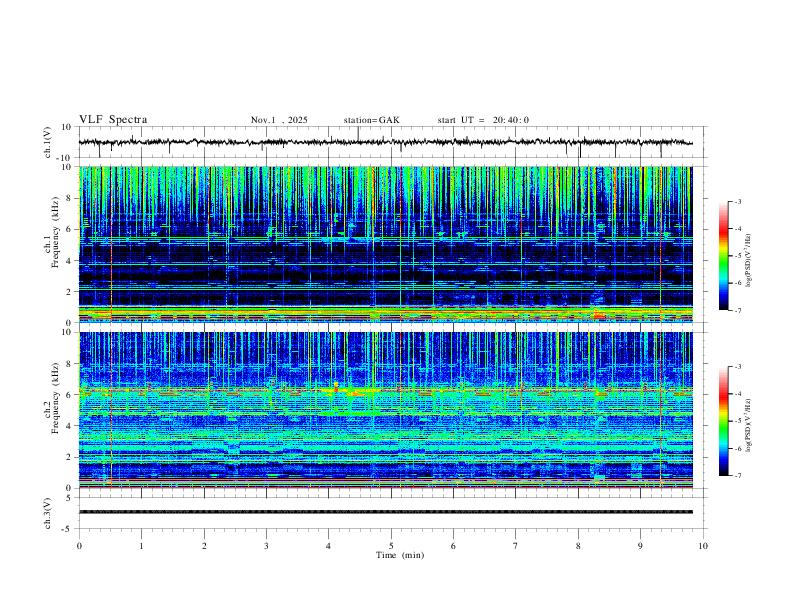Click the ch.1 log(PSD) color bar title
Image resolution: width=792 pixels, height=612 pixels.
pos(749,260)
